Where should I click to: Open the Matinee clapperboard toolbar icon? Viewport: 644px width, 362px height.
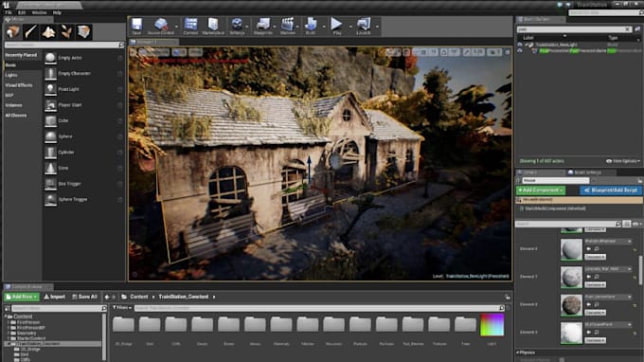coord(288,26)
